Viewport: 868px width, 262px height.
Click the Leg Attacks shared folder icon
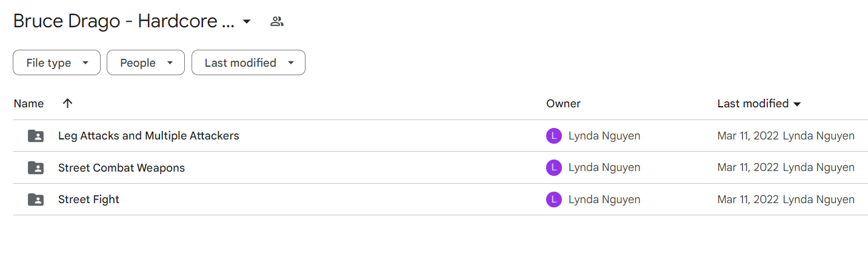[x=36, y=136]
